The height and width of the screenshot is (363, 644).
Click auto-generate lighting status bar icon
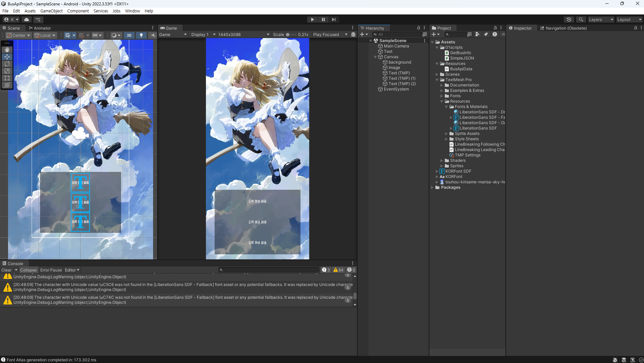click(x=633, y=360)
